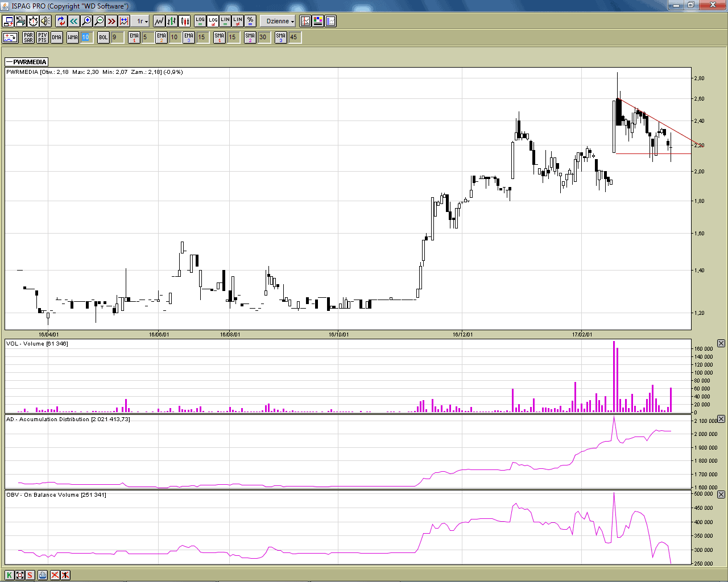Click the green K button

pyautogui.click(x=9, y=575)
